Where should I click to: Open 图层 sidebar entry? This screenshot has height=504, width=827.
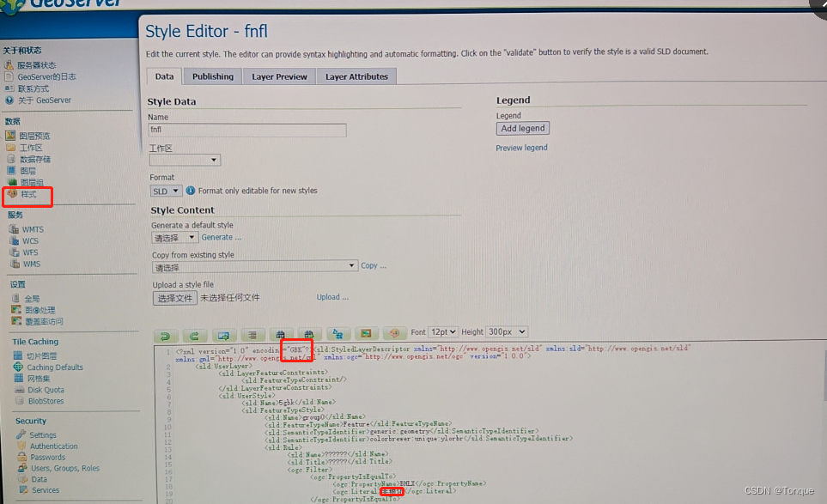tap(28, 171)
